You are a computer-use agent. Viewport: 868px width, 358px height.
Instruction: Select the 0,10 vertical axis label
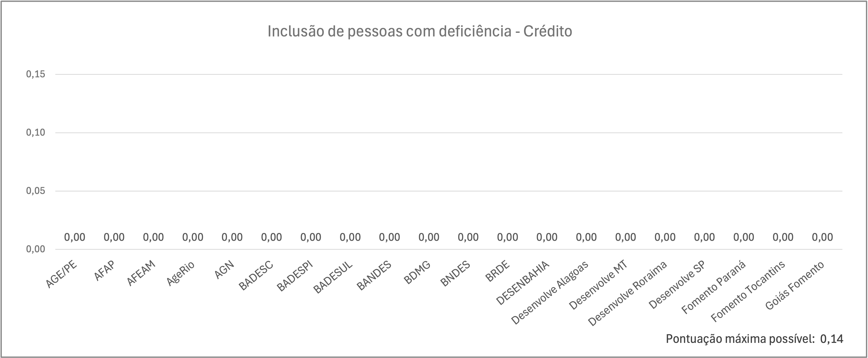point(36,133)
